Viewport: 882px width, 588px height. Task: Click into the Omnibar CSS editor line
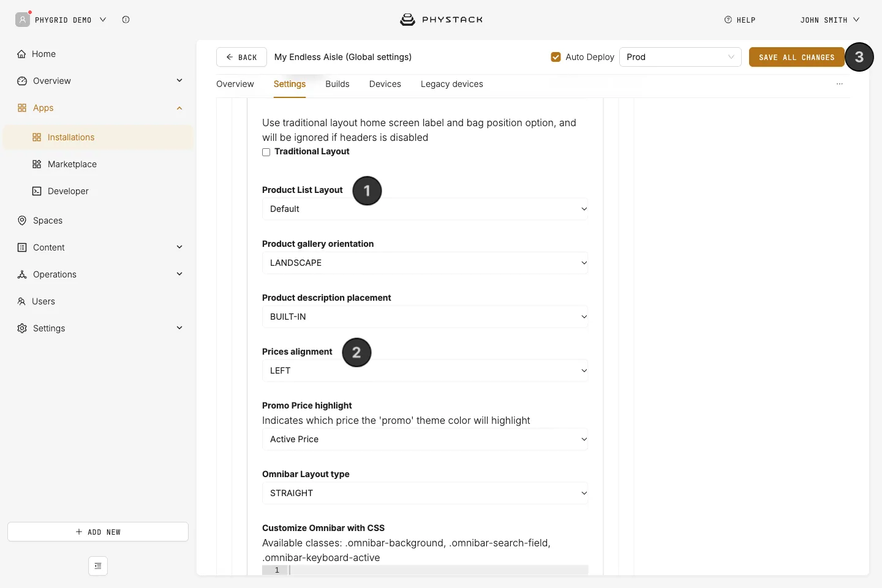click(439, 570)
